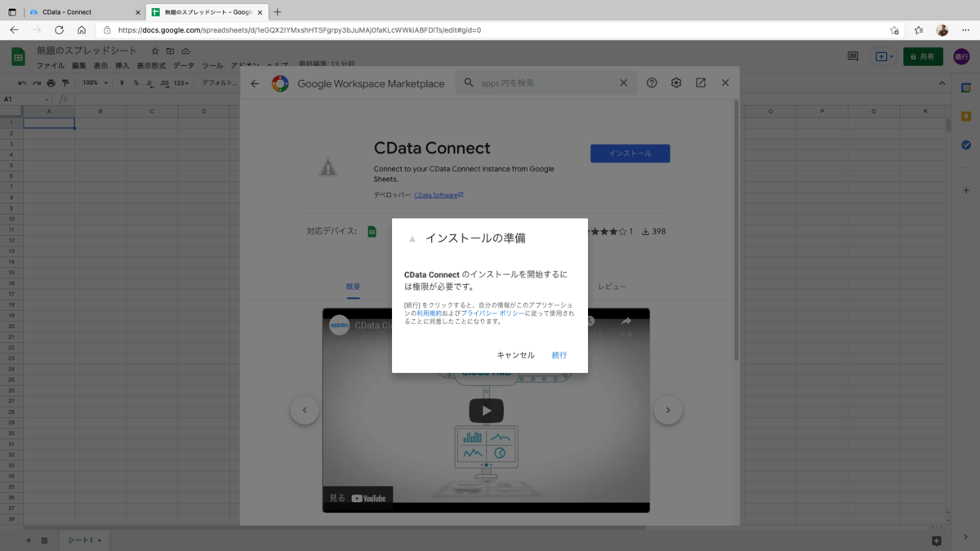Open the 123 number format dropdown
Image resolution: width=980 pixels, height=551 pixels.
pyautogui.click(x=181, y=83)
